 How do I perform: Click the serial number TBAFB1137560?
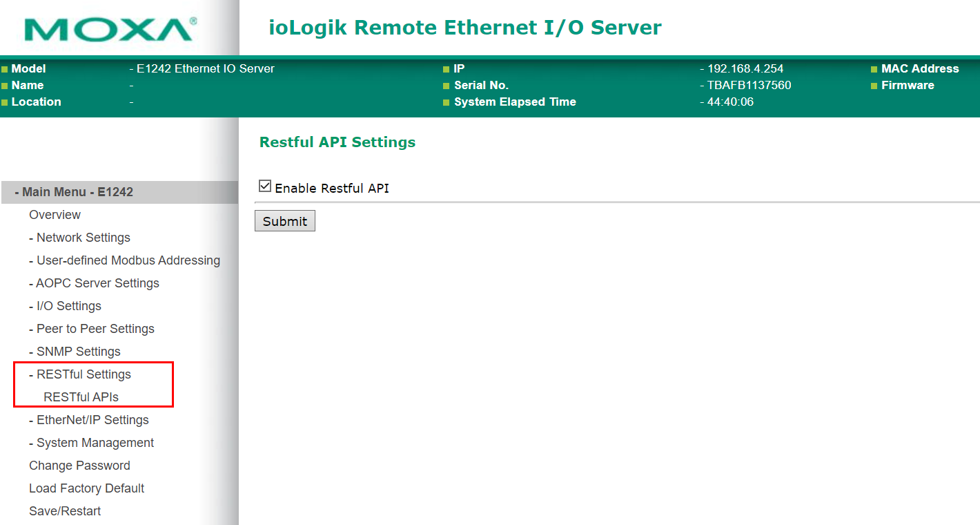(749, 86)
